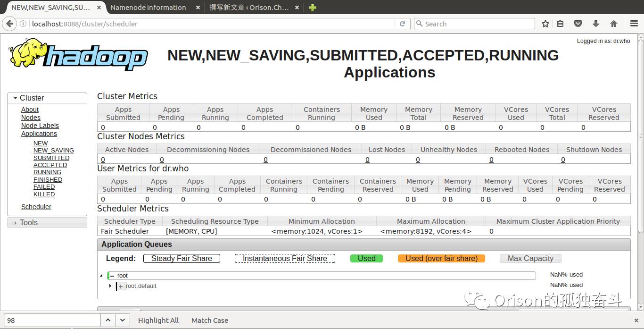This screenshot has height=329, width=644.
Task: Open the Scheduler link
Action: (36, 207)
